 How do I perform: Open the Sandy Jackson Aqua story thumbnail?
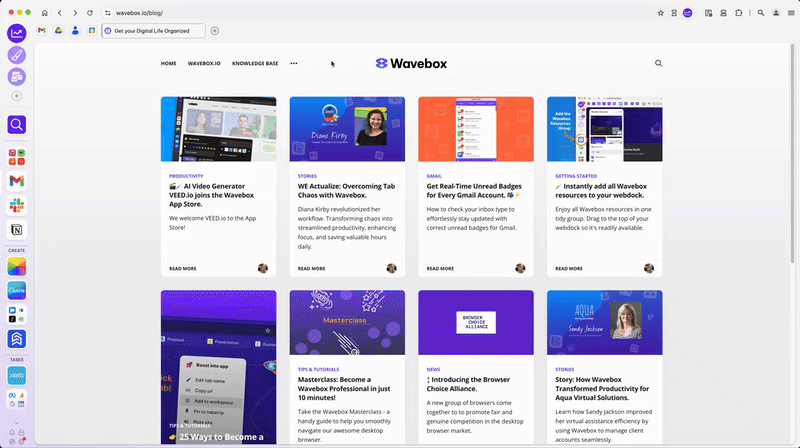coord(605,322)
